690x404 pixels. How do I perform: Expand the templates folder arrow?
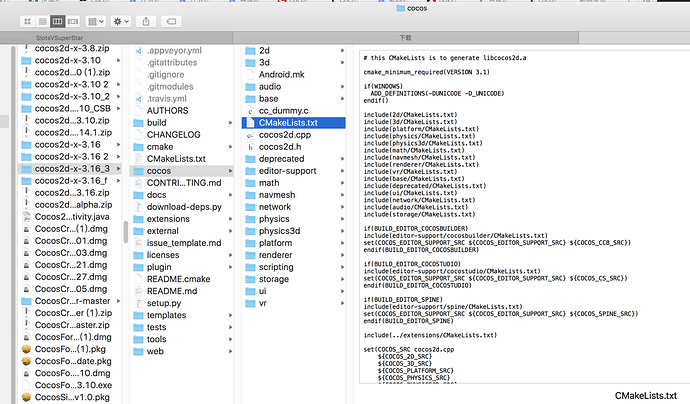tap(230, 316)
